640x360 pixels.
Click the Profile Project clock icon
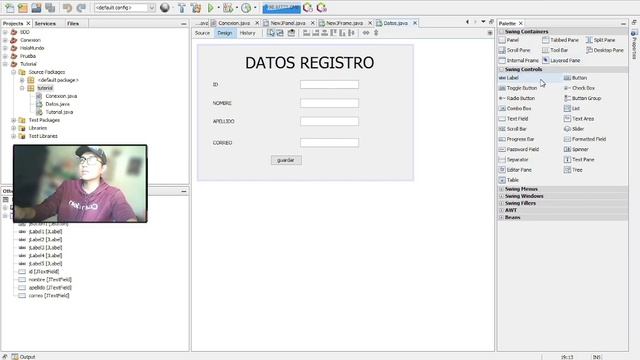tap(246, 7)
